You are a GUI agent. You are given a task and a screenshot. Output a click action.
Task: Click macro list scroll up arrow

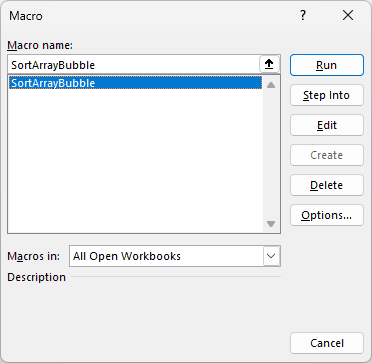coord(271,85)
